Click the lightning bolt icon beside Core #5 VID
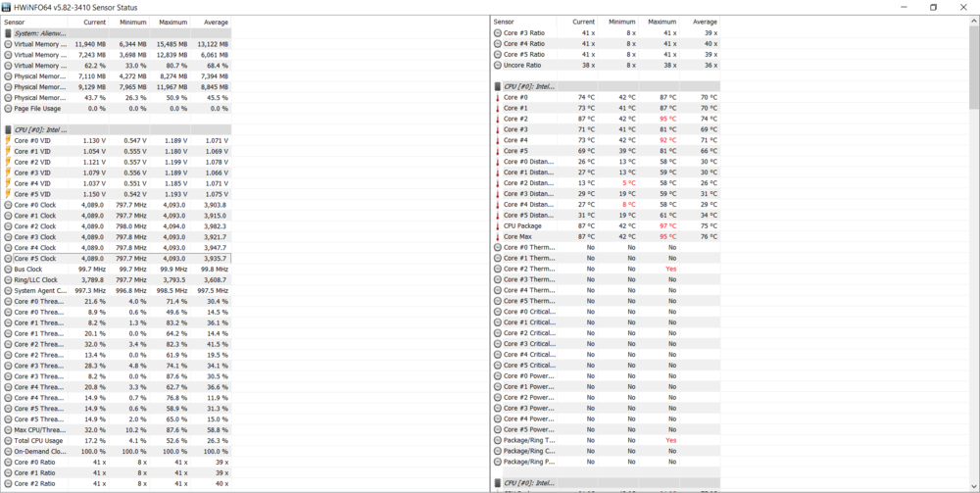 [8, 194]
